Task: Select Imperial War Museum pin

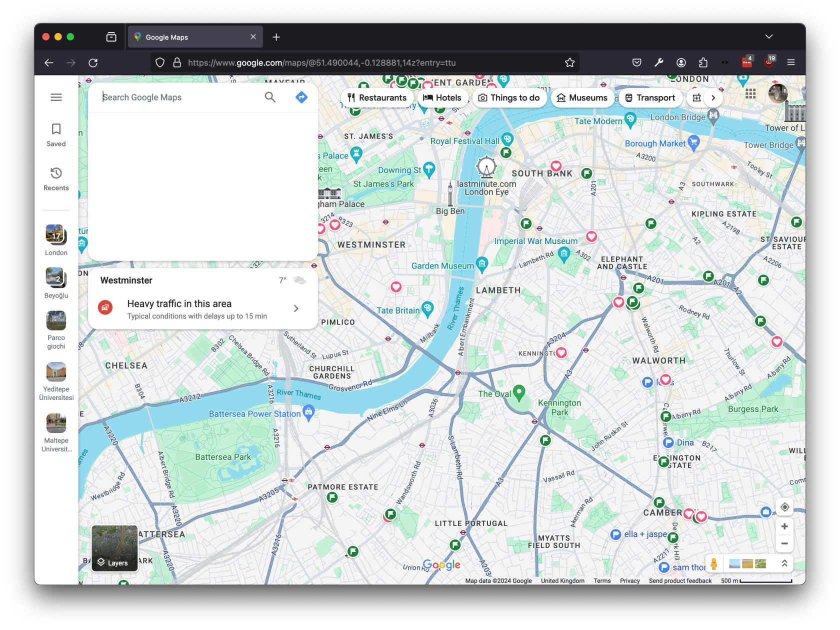Action: [564, 254]
